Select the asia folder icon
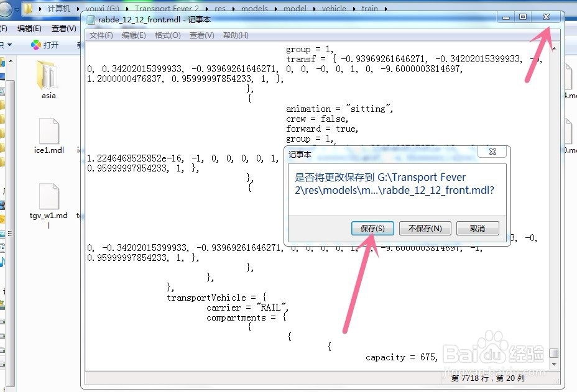The height and width of the screenshot is (392, 577). (x=48, y=75)
